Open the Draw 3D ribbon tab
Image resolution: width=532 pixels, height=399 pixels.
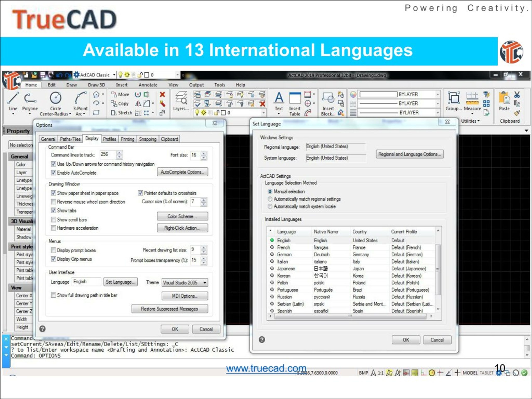point(96,85)
